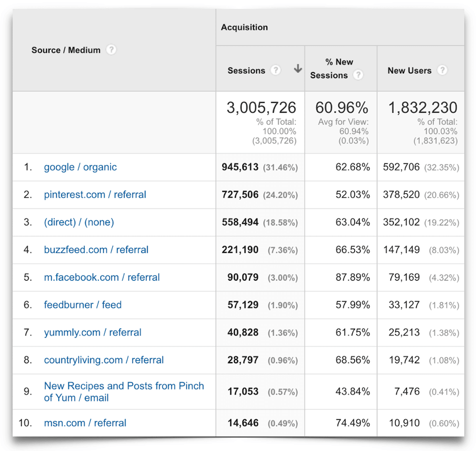Open buzzfeed.com / referral details
This screenshot has height=451, width=476.
pyautogui.click(x=96, y=250)
